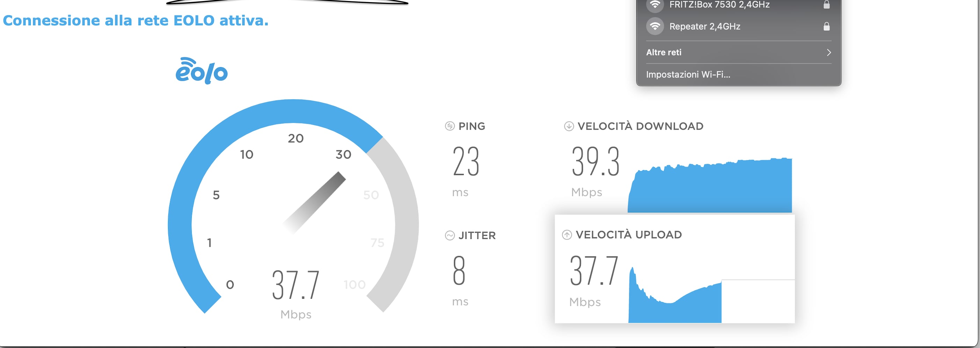Image resolution: width=980 pixels, height=348 pixels.
Task: Connect to Repeater 2,4GHz network
Action: 738,26
